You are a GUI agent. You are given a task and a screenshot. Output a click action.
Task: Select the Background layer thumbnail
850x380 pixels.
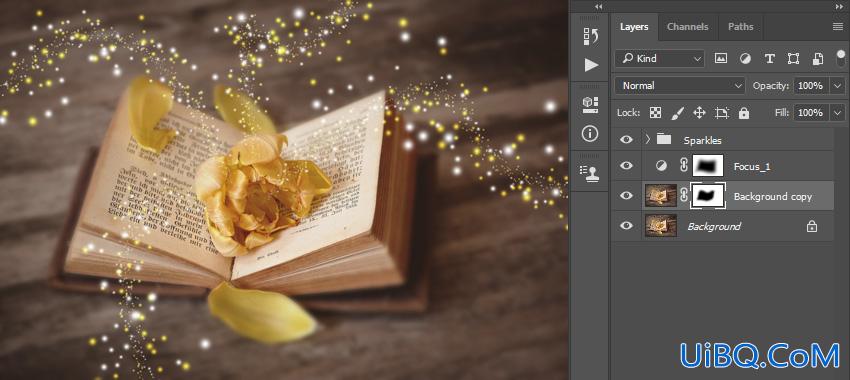[x=661, y=226]
